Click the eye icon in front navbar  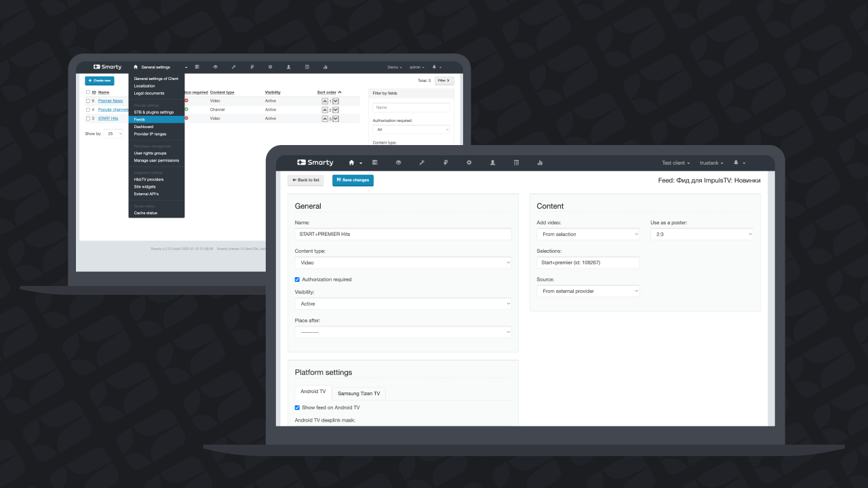point(399,163)
